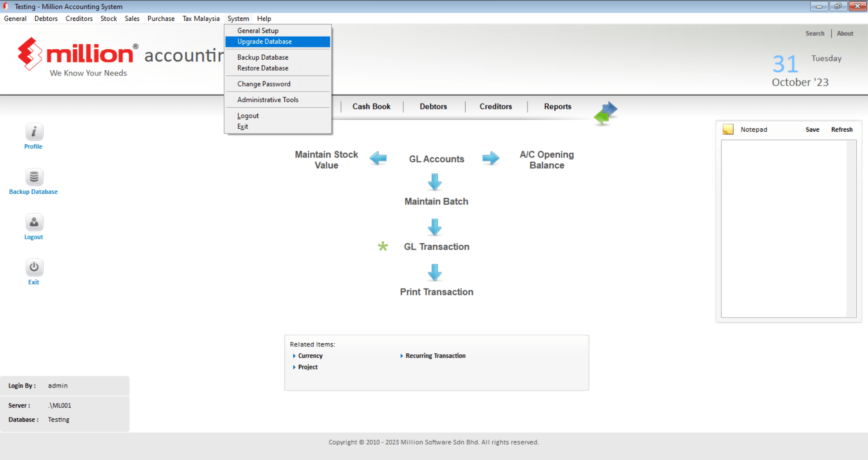Select Change Password menu option
Screen dimensions: 868x460
[x=264, y=84]
